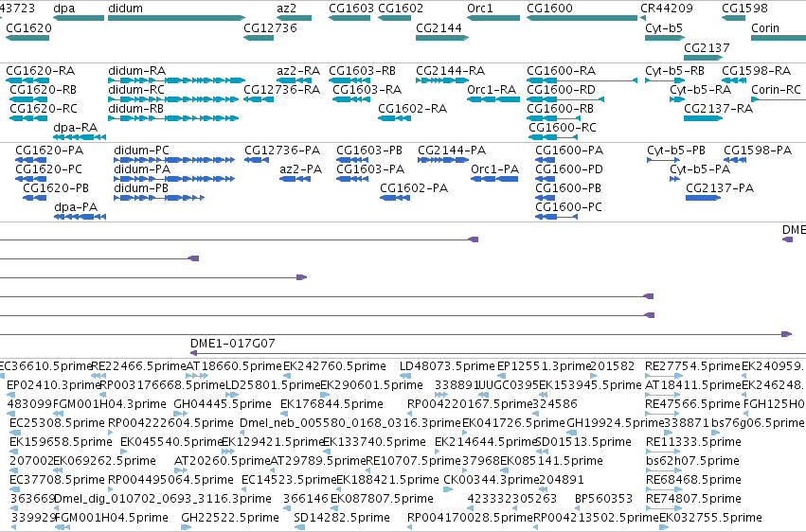
Task: Select the CG1600-RA transcript
Action: pos(582,80)
